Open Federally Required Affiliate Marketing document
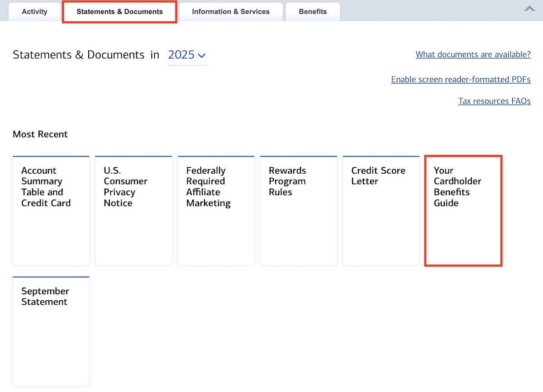Image resolution: width=543 pixels, height=392 pixels. point(216,210)
